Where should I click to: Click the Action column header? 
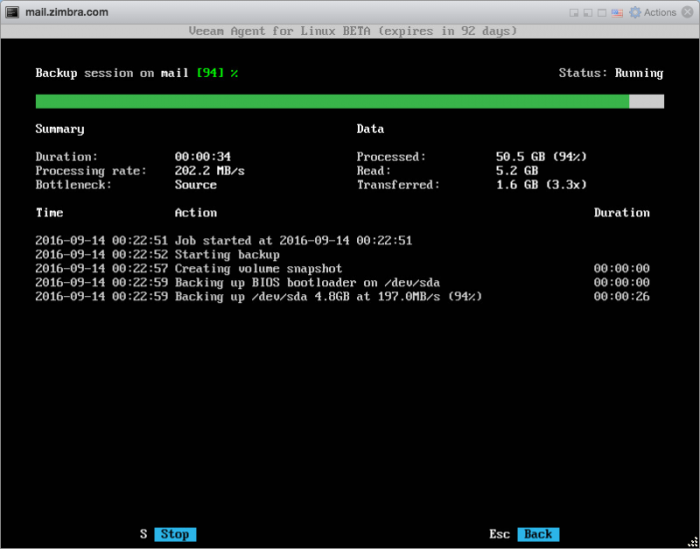pos(196,212)
